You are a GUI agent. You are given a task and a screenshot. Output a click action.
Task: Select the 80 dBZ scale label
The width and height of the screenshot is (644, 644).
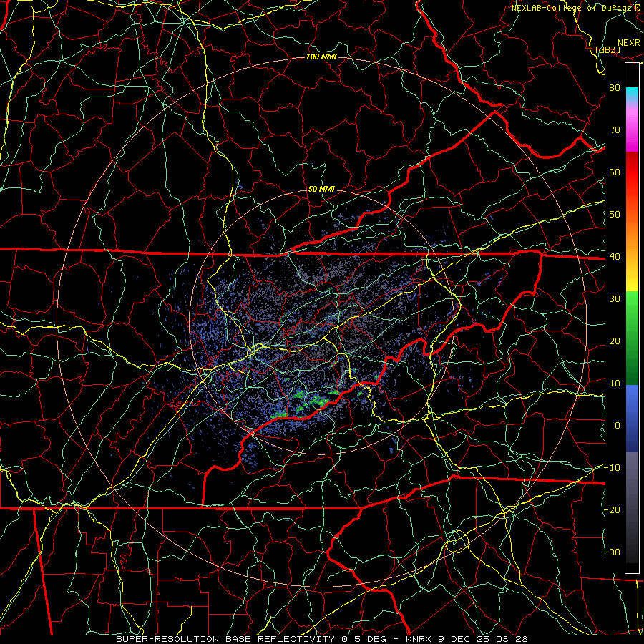(x=615, y=88)
